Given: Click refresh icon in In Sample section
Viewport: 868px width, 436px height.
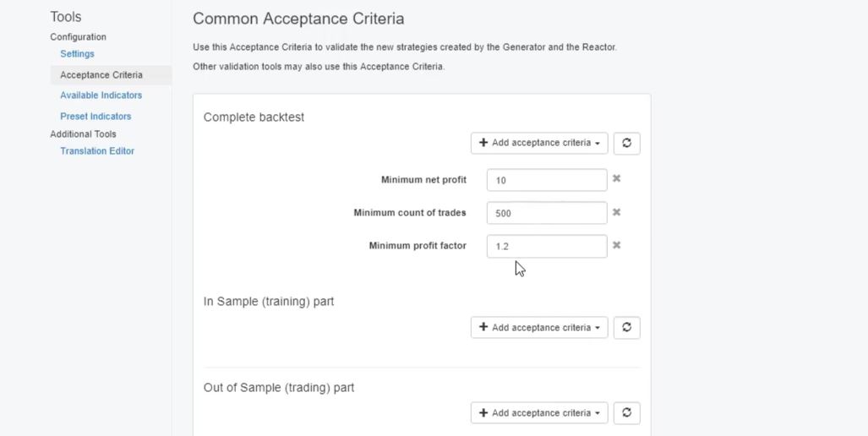Looking at the screenshot, I should 626,328.
